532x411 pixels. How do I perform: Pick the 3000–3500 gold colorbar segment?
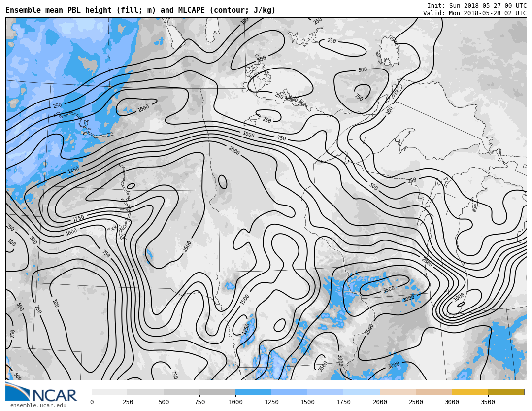click(x=469, y=392)
